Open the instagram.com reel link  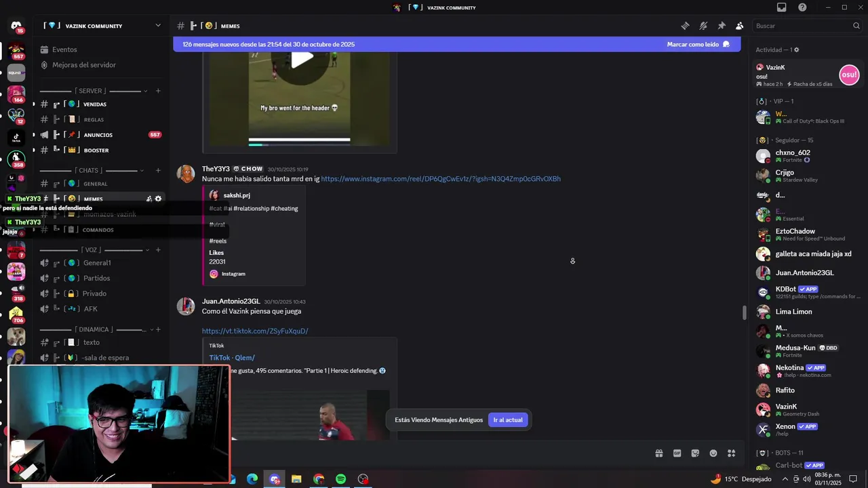(441, 179)
